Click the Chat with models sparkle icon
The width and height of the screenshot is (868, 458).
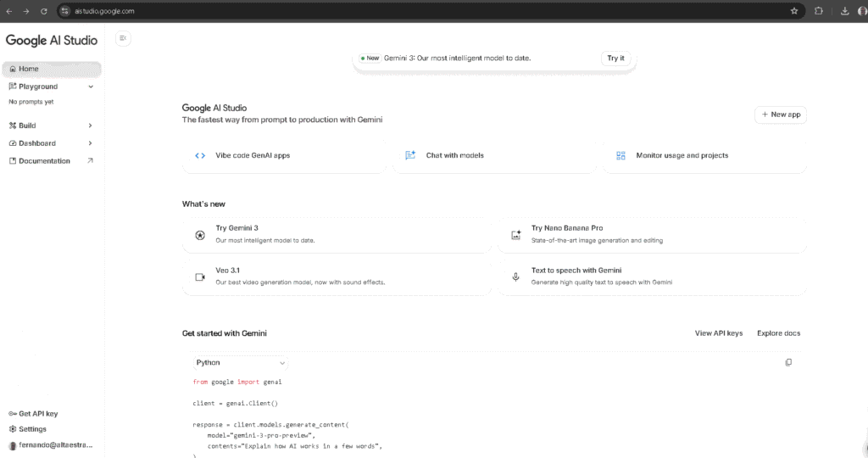click(x=410, y=155)
